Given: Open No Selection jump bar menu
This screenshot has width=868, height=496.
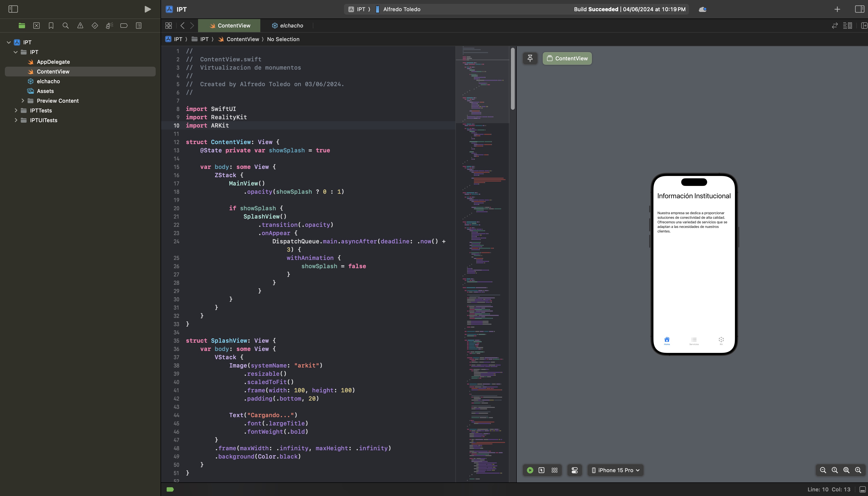Looking at the screenshot, I should click(x=283, y=39).
